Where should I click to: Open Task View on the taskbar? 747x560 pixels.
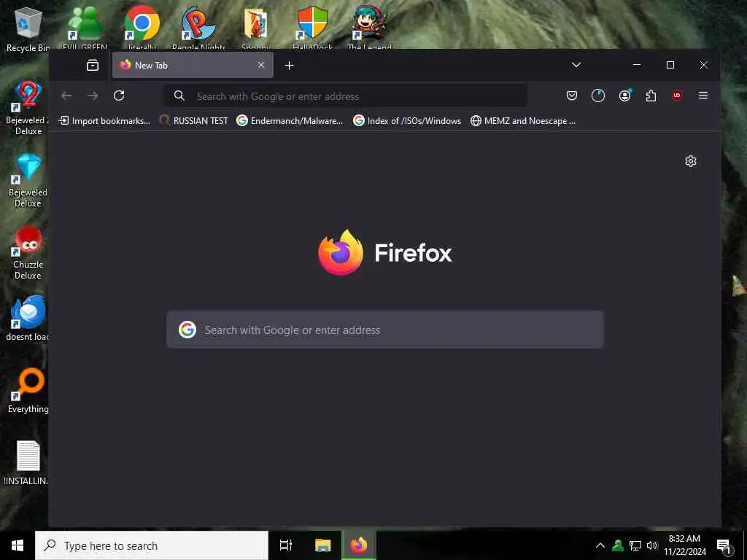(x=286, y=545)
